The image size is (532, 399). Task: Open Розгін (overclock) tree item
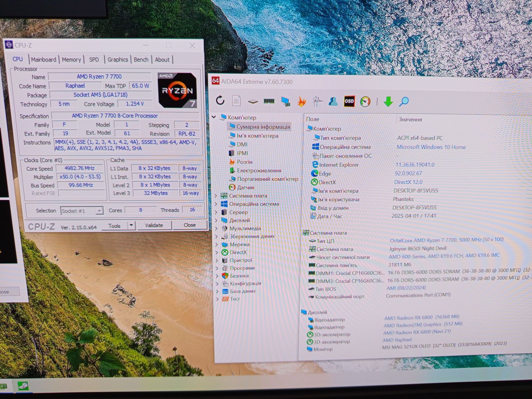244,162
